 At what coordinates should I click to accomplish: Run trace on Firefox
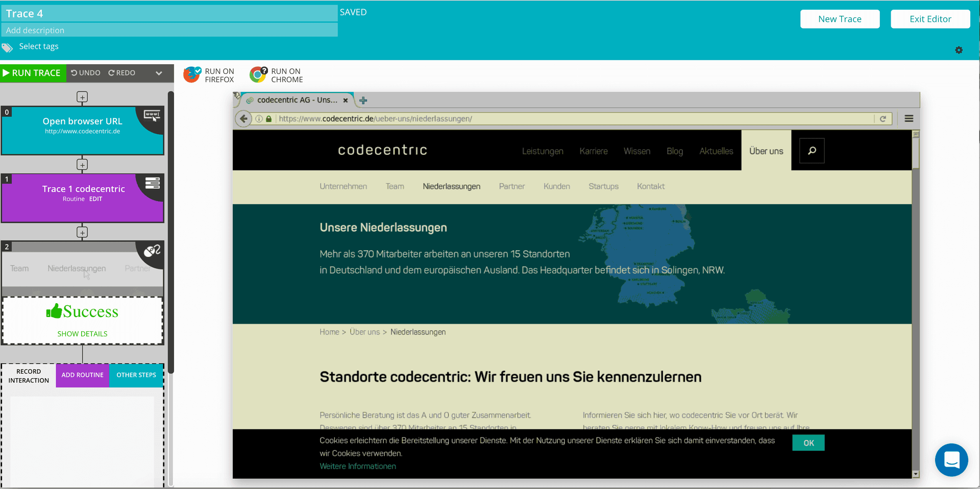coord(209,75)
